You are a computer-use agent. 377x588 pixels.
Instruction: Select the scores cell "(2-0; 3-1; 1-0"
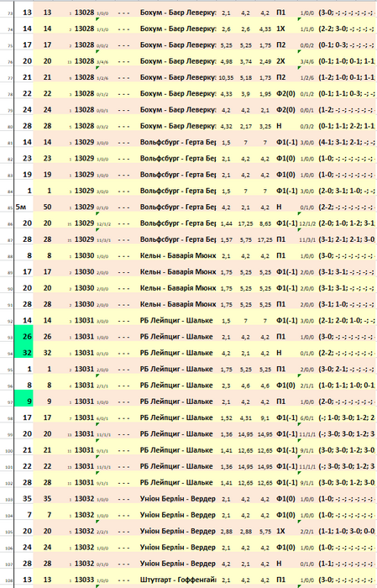(x=347, y=191)
